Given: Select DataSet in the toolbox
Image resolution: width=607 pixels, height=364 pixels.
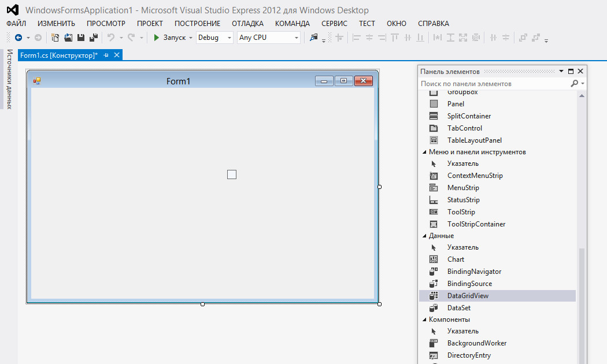Looking at the screenshot, I should click(x=497, y=308).
